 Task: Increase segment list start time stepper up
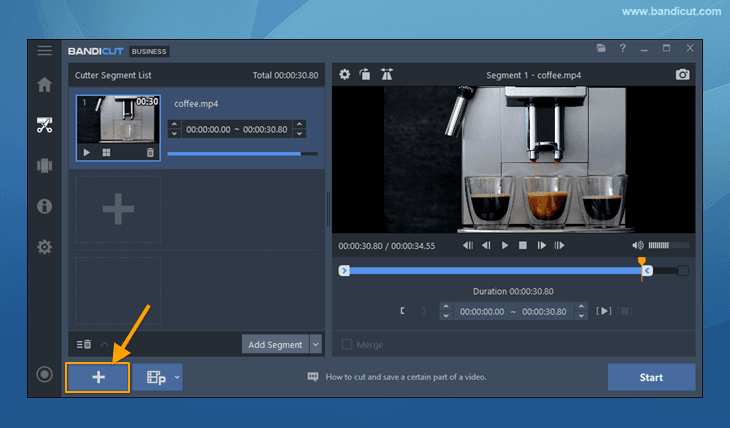tap(174, 124)
